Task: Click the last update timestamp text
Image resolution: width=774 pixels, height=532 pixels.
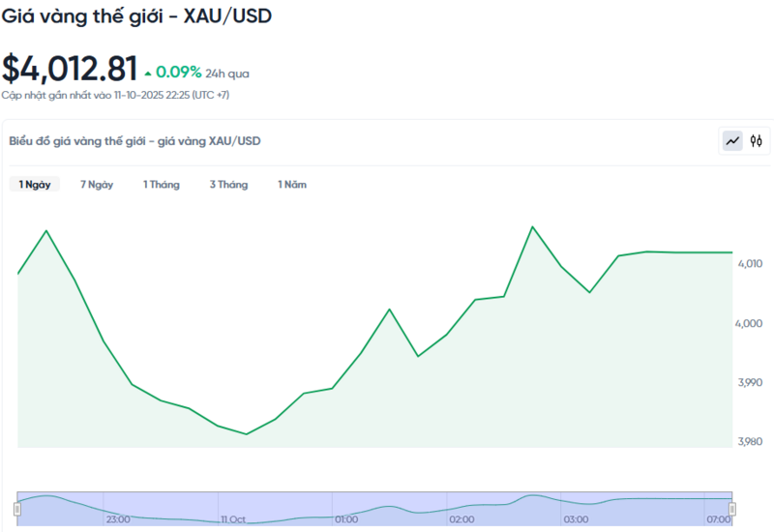Action: 115,95
